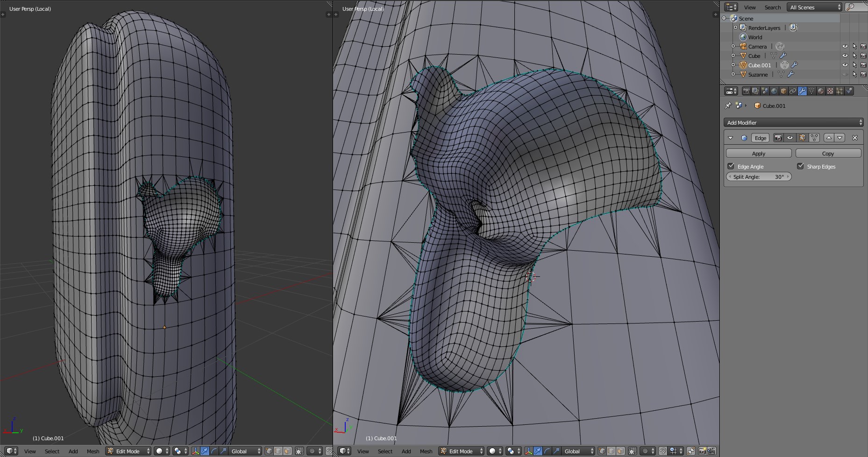The image size is (868, 457).
Task: Pin the properties context with the pin icon
Action: (x=728, y=105)
